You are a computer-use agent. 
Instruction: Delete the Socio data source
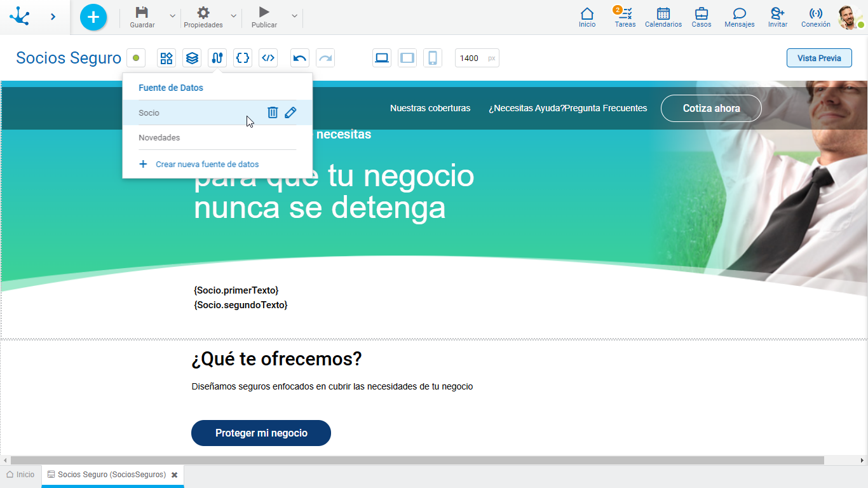pyautogui.click(x=273, y=112)
